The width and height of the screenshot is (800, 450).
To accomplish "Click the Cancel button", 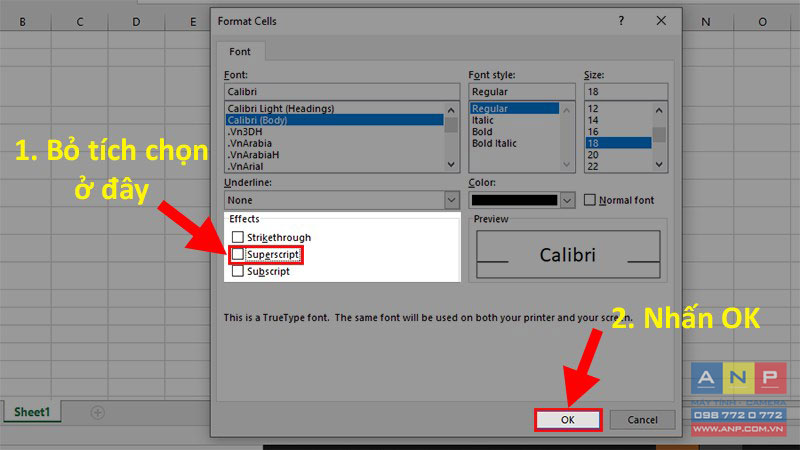I will tap(642, 420).
